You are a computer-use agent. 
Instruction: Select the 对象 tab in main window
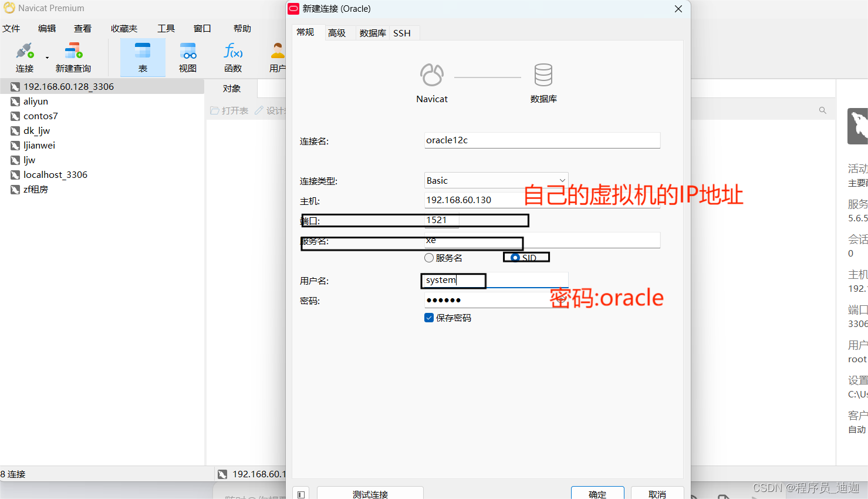pyautogui.click(x=232, y=89)
